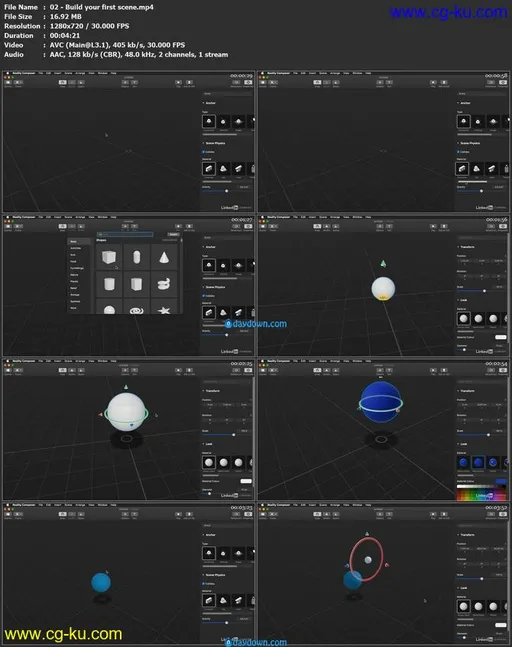
Task: Collapse the Transform section in the 00:01:56 frame
Action: click(x=458, y=247)
